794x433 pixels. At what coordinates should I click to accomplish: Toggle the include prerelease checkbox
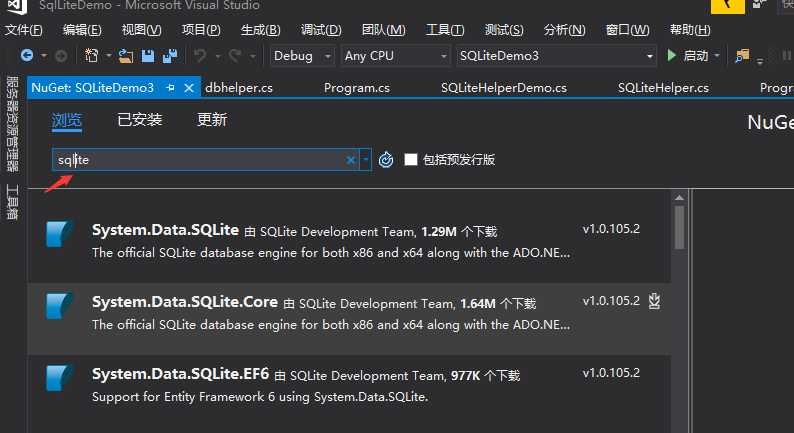(x=411, y=160)
